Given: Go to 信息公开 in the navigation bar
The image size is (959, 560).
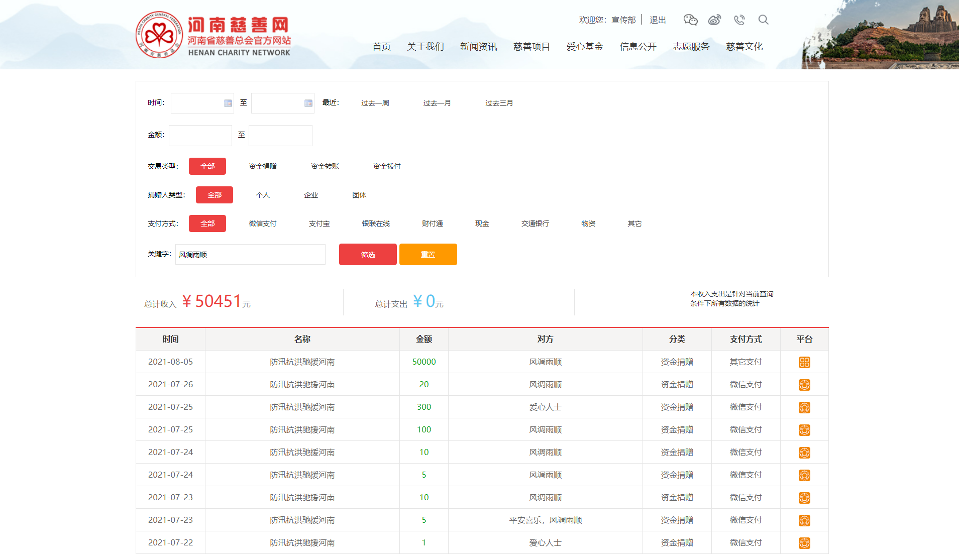Looking at the screenshot, I should pyautogui.click(x=638, y=47).
